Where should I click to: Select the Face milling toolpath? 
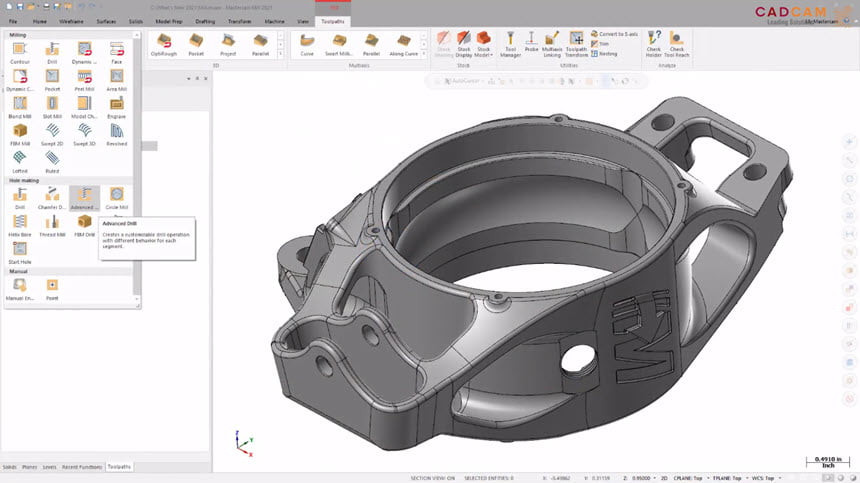116,53
